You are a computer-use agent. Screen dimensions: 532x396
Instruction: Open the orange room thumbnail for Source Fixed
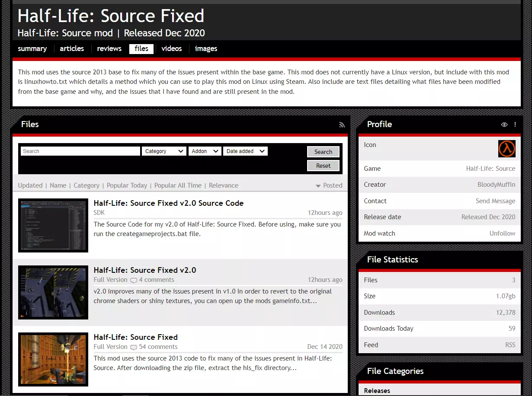coord(53,359)
